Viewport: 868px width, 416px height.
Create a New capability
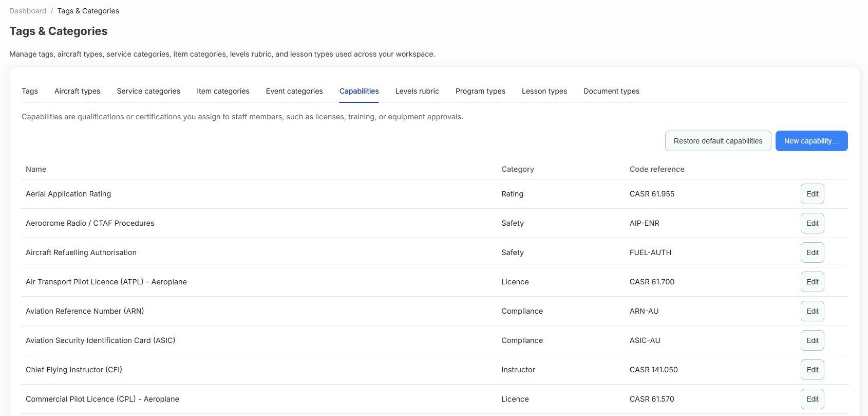[x=812, y=141]
